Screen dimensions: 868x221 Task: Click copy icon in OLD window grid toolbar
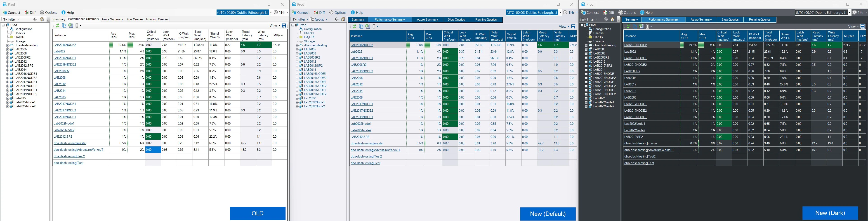pyautogui.click(x=64, y=26)
